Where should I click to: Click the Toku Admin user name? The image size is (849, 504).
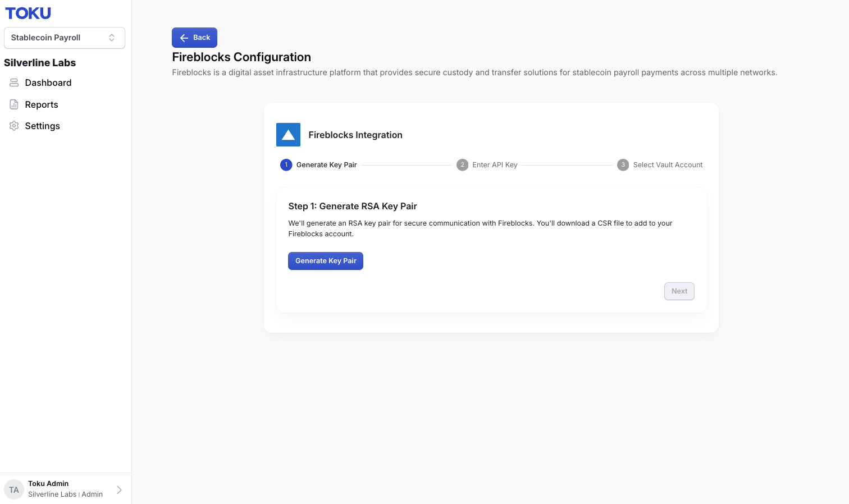[x=48, y=484]
